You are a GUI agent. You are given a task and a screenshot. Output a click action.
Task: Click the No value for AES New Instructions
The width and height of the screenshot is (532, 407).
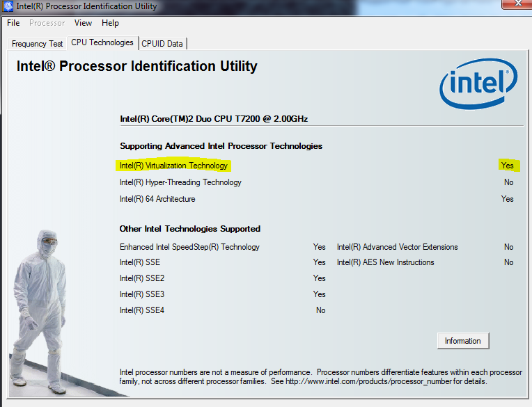pyautogui.click(x=508, y=262)
